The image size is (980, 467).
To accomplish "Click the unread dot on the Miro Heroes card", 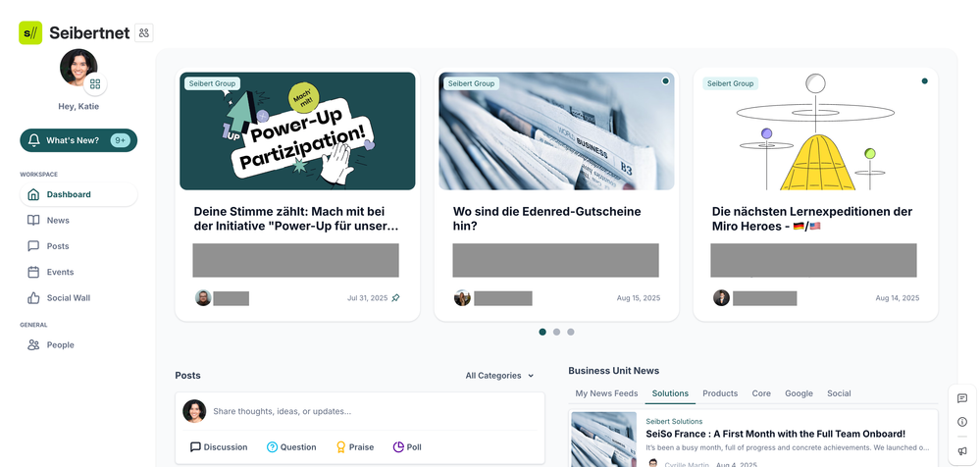I will click(x=925, y=81).
